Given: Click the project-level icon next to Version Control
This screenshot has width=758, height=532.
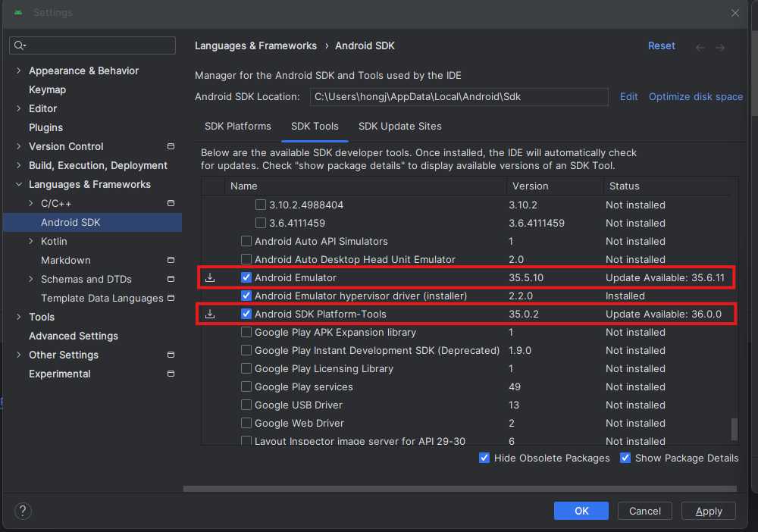Looking at the screenshot, I should pos(171,146).
